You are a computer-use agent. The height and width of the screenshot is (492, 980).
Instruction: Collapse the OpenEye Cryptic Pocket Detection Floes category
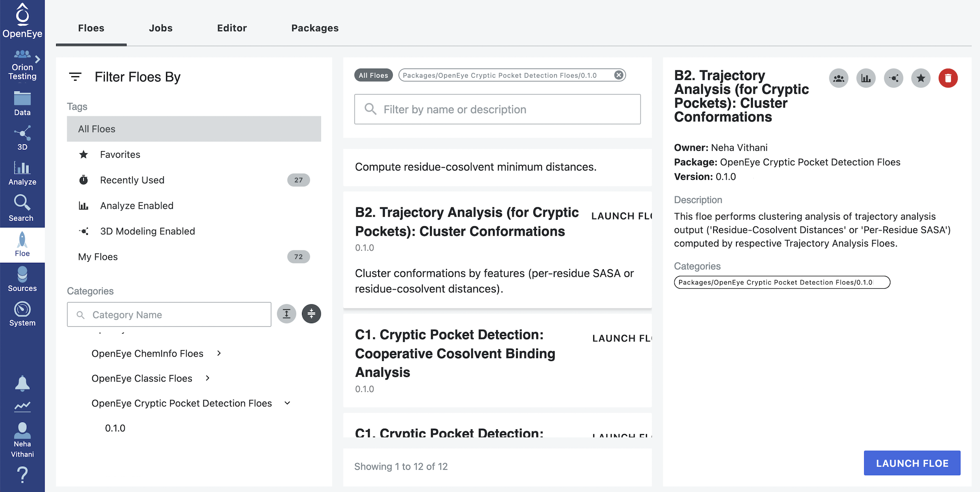point(287,403)
